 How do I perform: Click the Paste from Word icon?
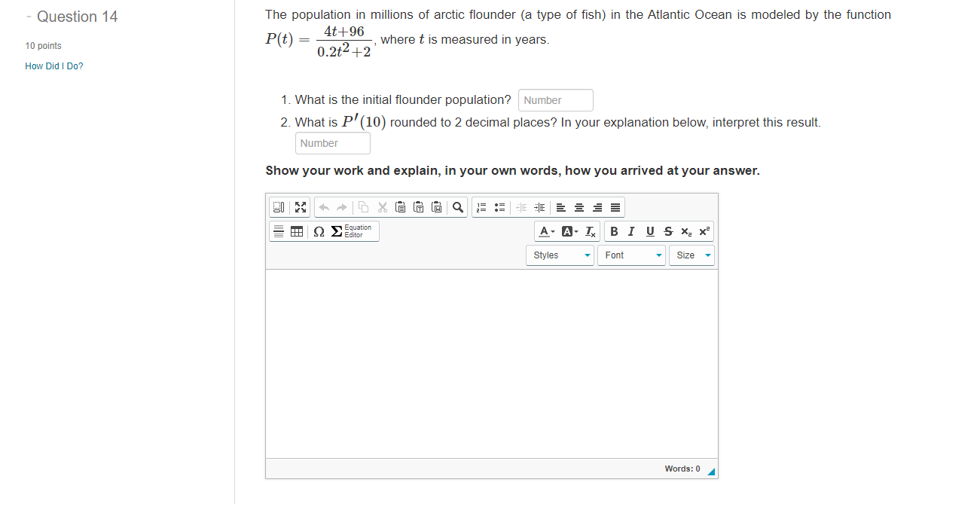[437, 207]
